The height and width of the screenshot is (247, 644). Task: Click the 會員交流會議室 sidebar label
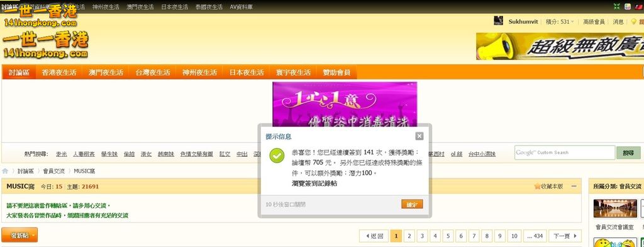pos(615,227)
